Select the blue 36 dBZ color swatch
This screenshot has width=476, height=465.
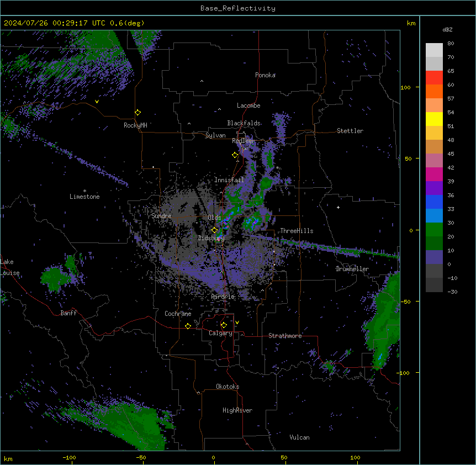coord(434,202)
